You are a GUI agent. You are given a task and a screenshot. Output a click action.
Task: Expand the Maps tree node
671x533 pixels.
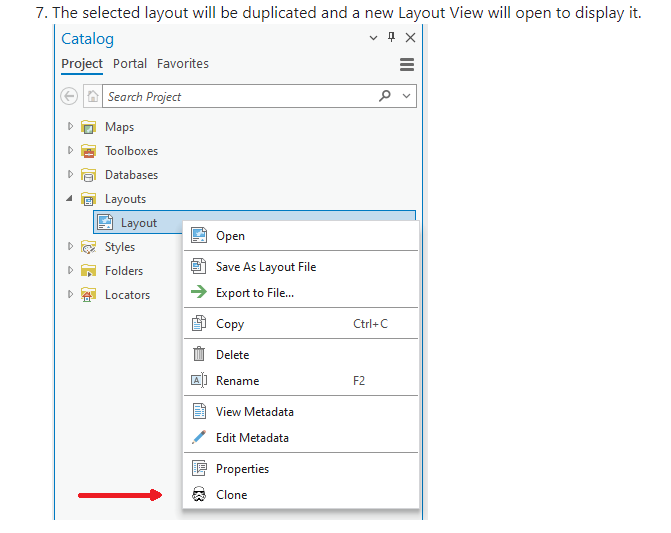coord(70,127)
